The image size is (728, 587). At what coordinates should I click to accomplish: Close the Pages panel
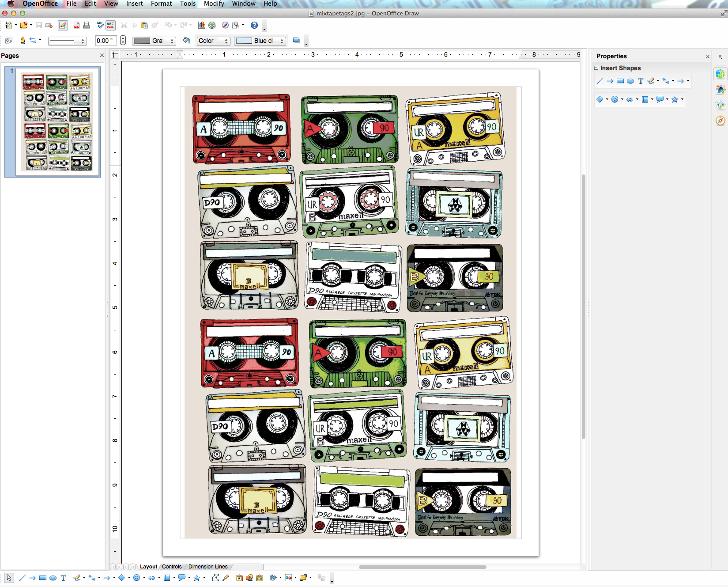pos(102,56)
